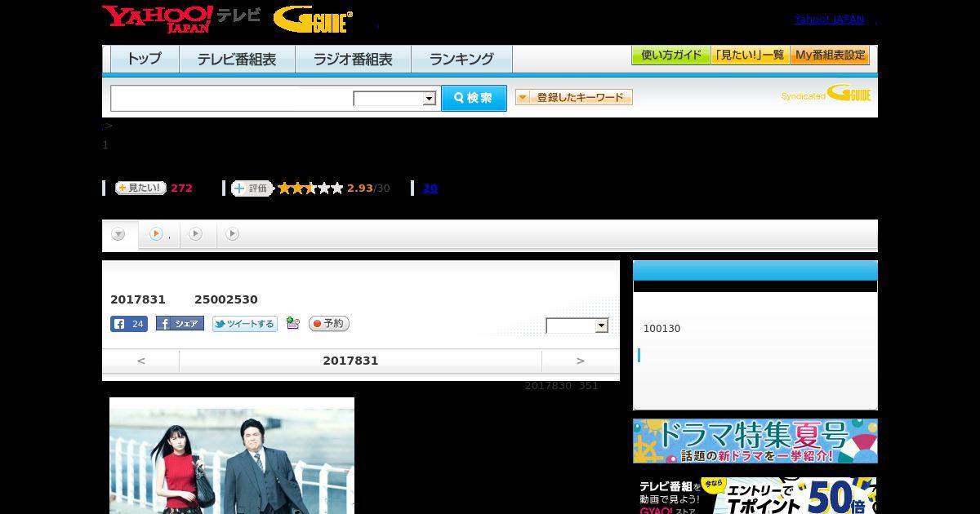
Task: Open the 使い方ガイド button
Action: [x=671, y=55]
